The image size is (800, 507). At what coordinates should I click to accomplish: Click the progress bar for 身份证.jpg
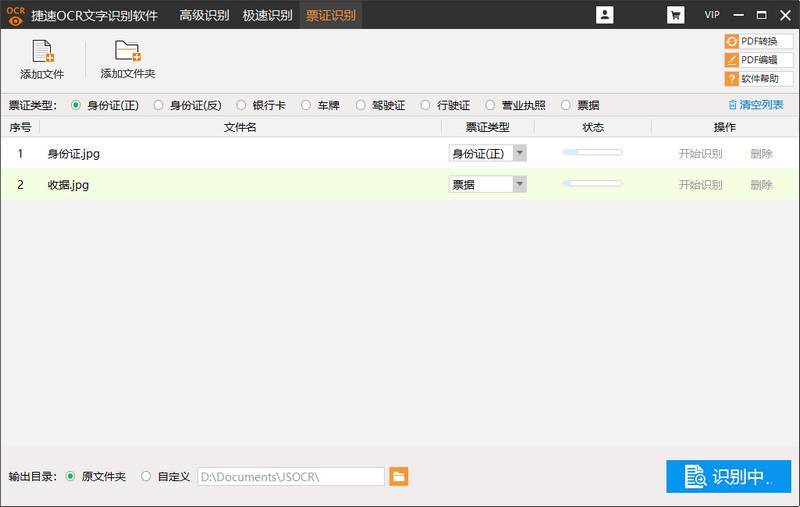(592, 152)
